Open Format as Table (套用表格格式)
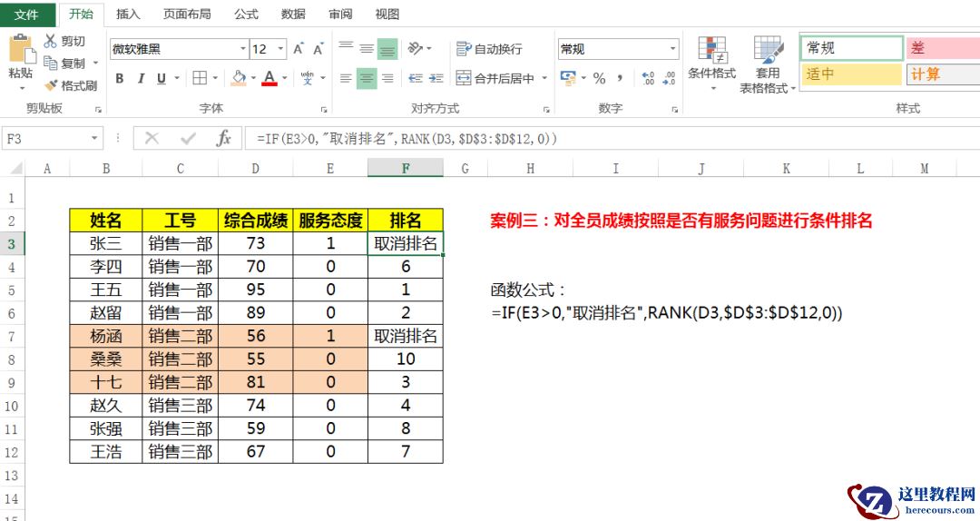The height and width of the screenshot is (521, 980). click(768, 65)
